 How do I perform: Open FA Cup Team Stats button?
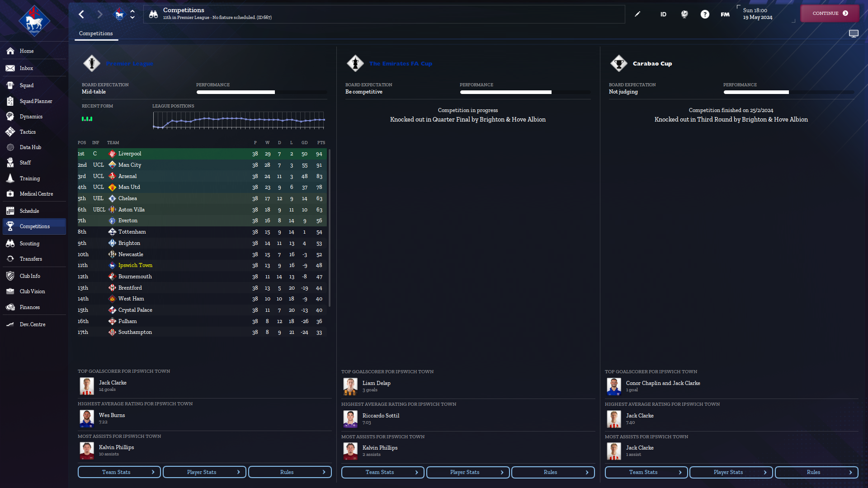click(383, 472)
